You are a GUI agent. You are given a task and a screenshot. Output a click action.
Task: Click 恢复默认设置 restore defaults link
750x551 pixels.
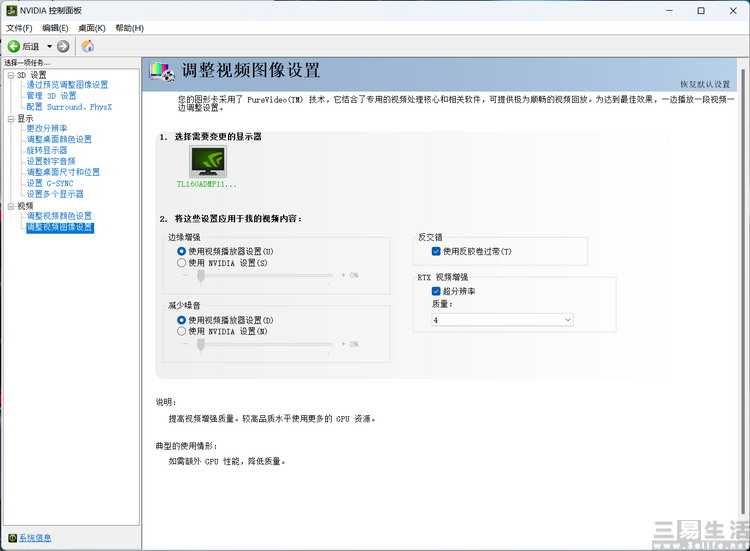[x=705, y=85]
